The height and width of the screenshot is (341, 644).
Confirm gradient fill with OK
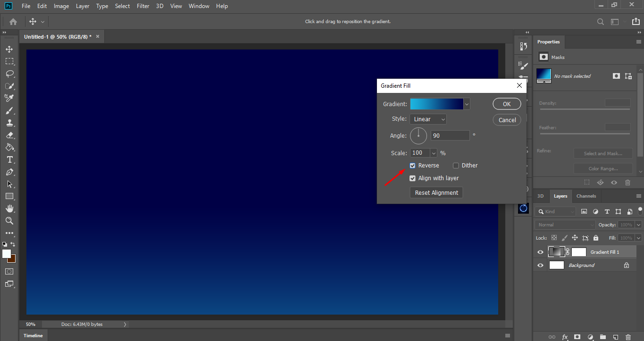tap(507, 104)
